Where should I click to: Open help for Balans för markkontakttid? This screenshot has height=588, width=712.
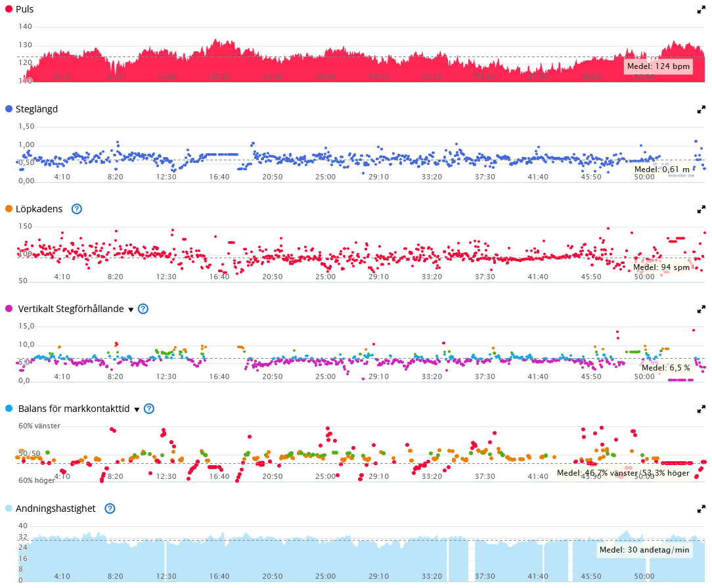(149, 409)
